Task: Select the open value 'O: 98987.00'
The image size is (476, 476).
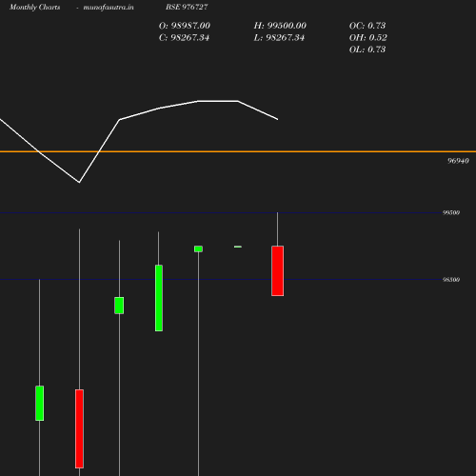Action: [x=185, y=26]
